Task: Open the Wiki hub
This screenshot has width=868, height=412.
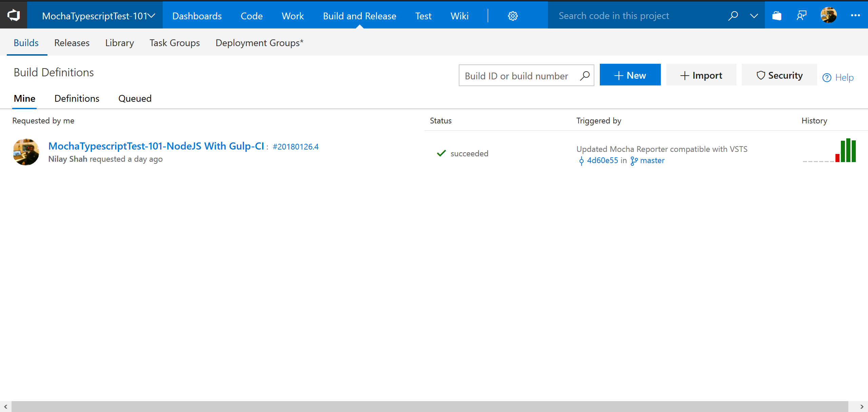Action: [459, 16]
